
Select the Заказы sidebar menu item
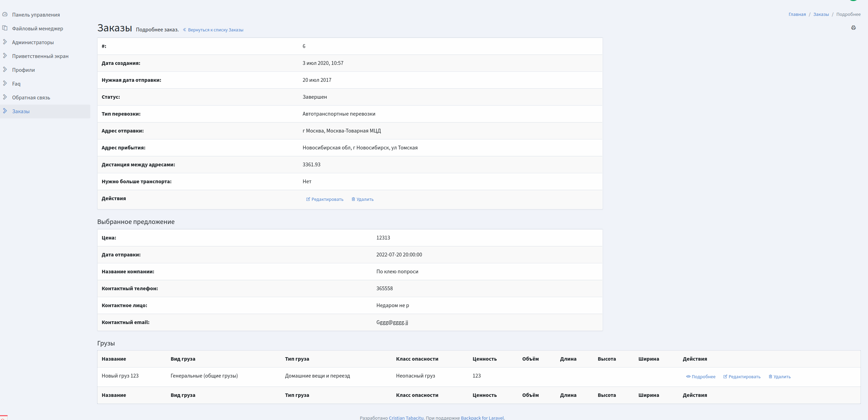(x=21, y=111)
